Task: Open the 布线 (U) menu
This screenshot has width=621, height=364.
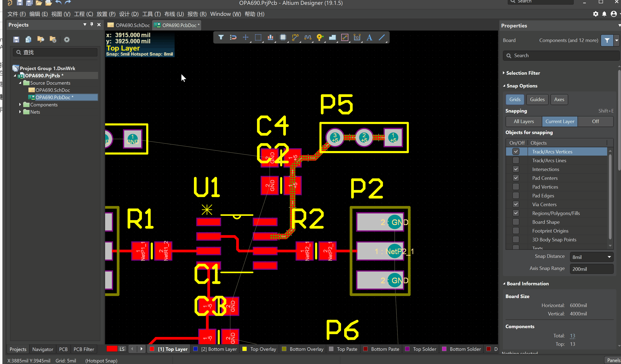Action: pyautogui.click(x=174, y=14)
